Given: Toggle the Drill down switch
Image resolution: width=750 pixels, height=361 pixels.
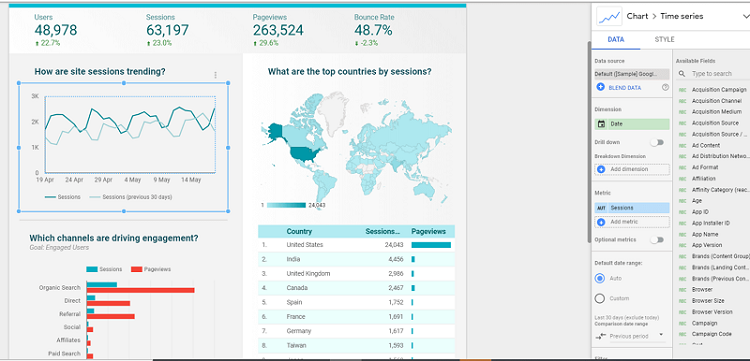Looking at the screenshot, I should pyautogui.click(x=657, y=142).
